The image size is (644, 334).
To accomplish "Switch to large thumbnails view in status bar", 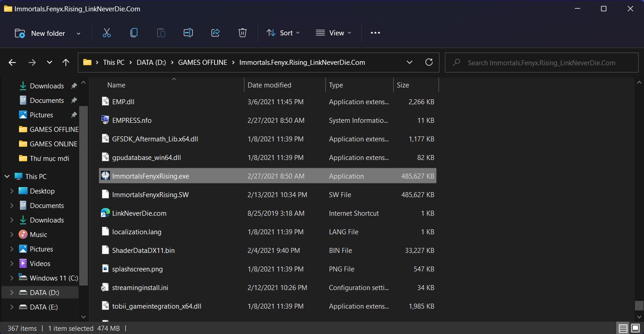I will click(x=636, y=329).
